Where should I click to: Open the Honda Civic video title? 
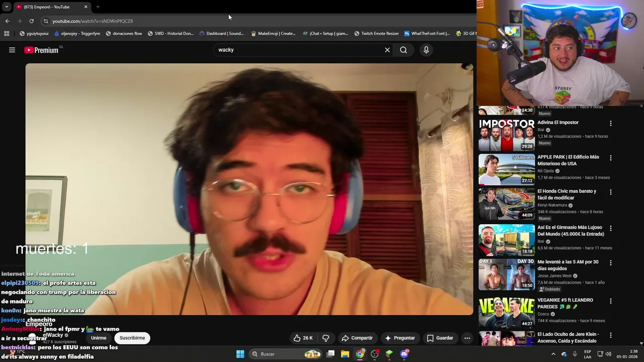pos(567,194)
